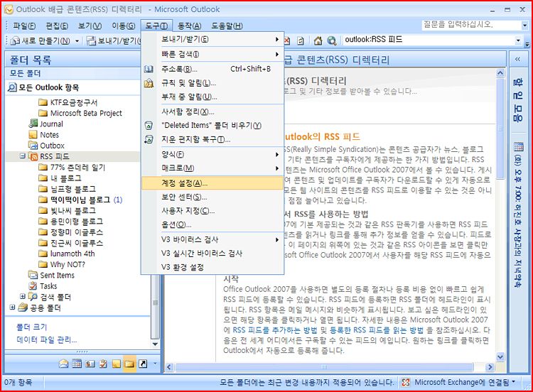Click the RSS 피드 folder icon
Screen dimensions: 533x392
pyautogui.click(x=33, y=156)
